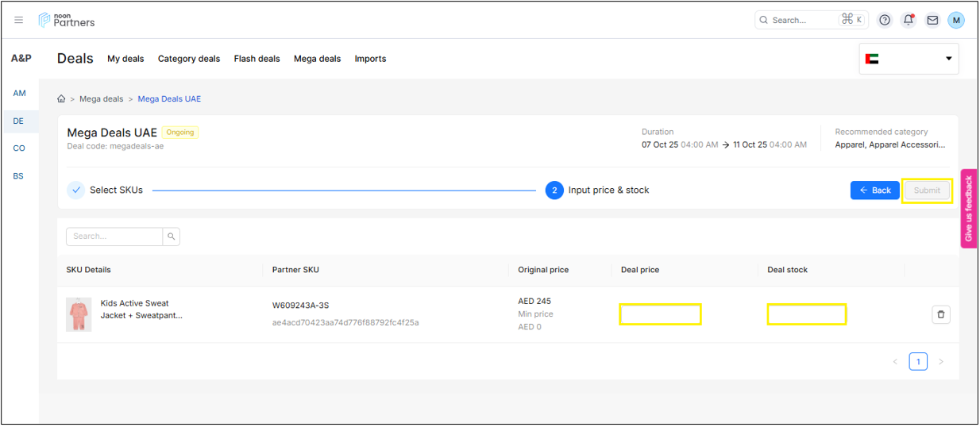Expand the UAE country flag dropdown
This screenshot has height=427, width=980.
pyautogui.click(x=909, y=59)
